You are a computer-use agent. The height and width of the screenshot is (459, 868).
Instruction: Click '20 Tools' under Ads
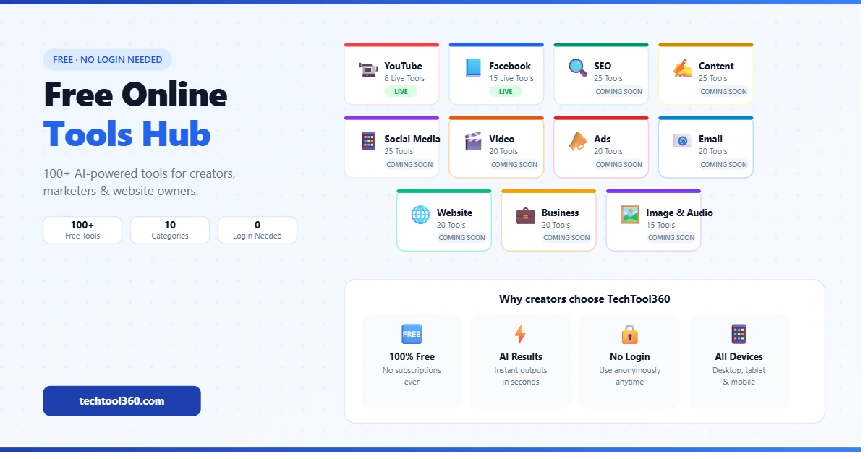coord(608,151)
